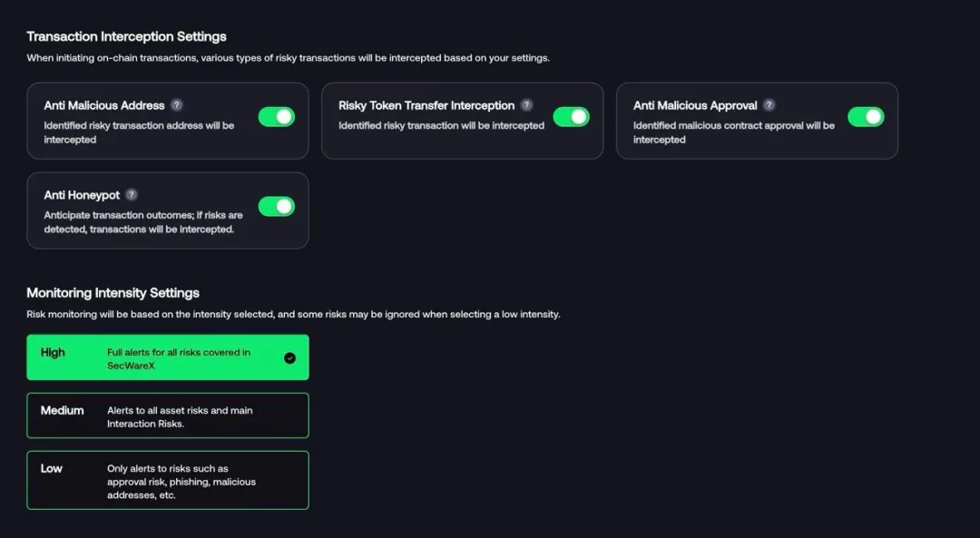Screen dimensions: 980x538
Task: Click the Anti Malicious Address title
Action: pos(104,105)
